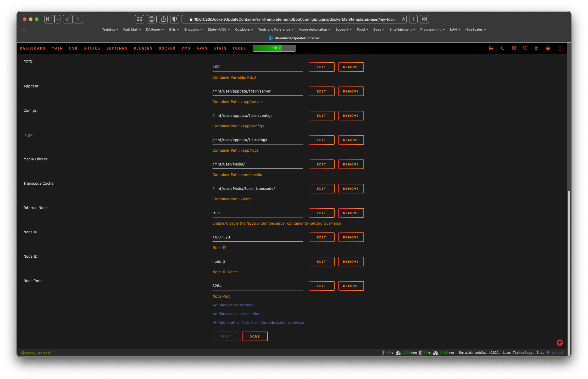Open the feedback speech bubble icon

(x=514, y=48)
